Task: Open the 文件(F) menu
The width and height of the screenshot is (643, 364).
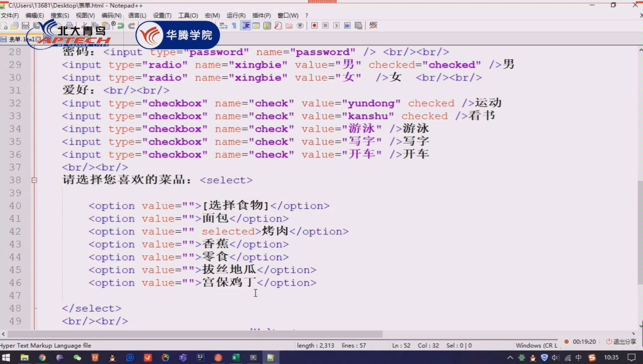Action: click(x=10, y=15)
